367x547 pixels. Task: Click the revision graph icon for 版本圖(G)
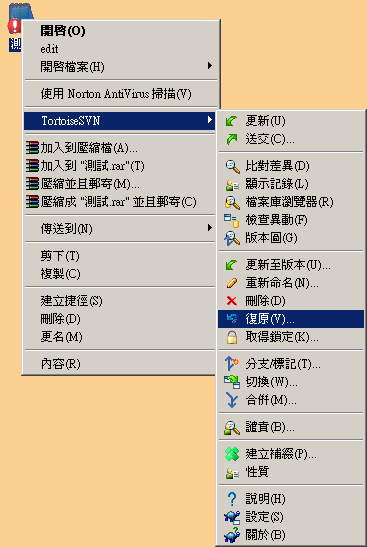(232, 238)
